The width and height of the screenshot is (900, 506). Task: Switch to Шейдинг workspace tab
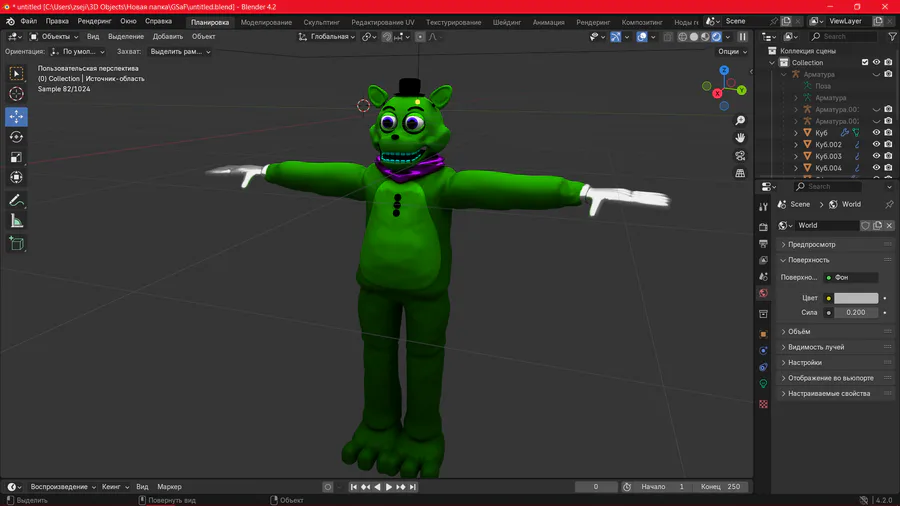[507, 22]
